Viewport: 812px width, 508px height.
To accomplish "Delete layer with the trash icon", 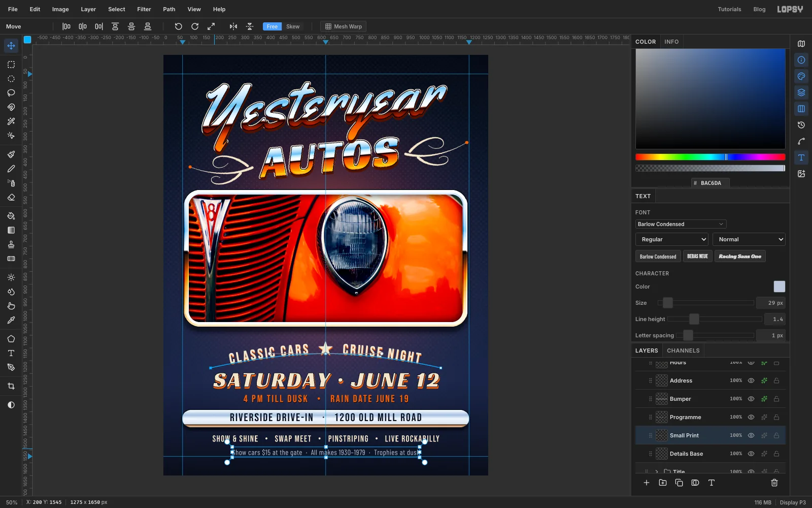I will [x=774, y=483].
